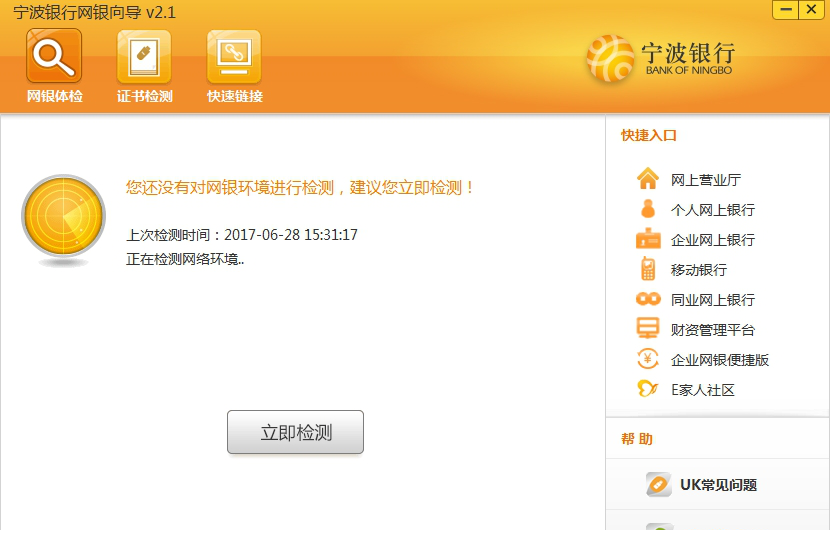Click the 快捷入口 section heading
The width and height of the screenshot is (830, 551).
pos(649,136)
